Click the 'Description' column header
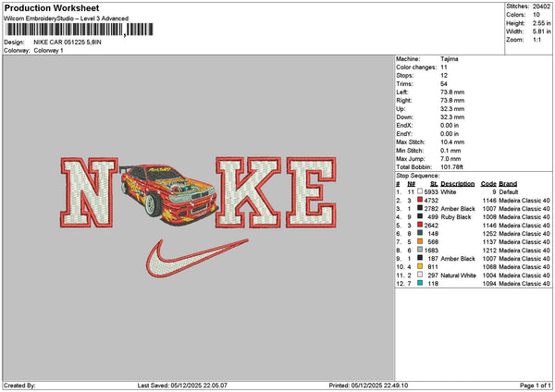Screen dimensions: 555x392 pyautogui.click(x=457, y=184)
